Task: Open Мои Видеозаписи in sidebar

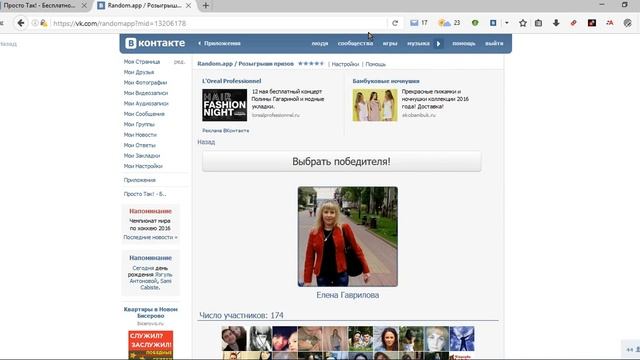Action: (x=146, y=93)
